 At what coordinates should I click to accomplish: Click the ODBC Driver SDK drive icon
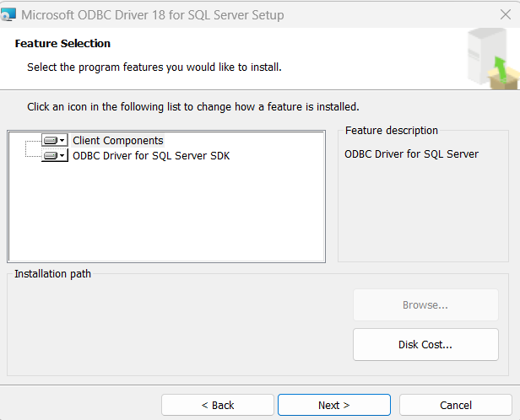51,156
